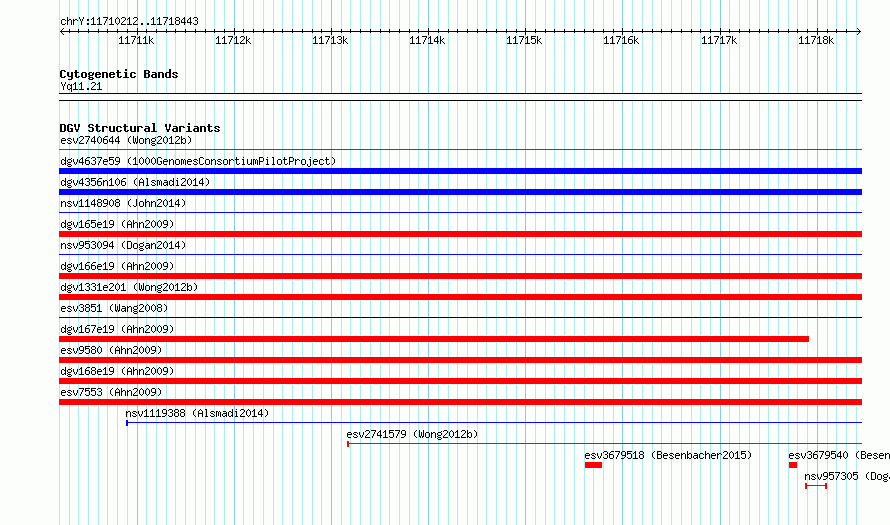This screenshot has height=525, width=890.
Task: Open the esv3679540 variant label
Action: click(x=839, y=455)
